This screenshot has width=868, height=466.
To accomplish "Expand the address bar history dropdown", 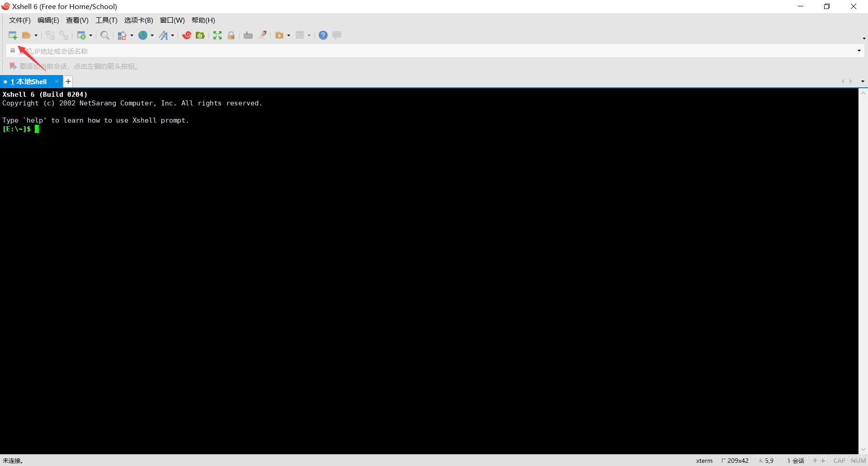I will 859,51.
